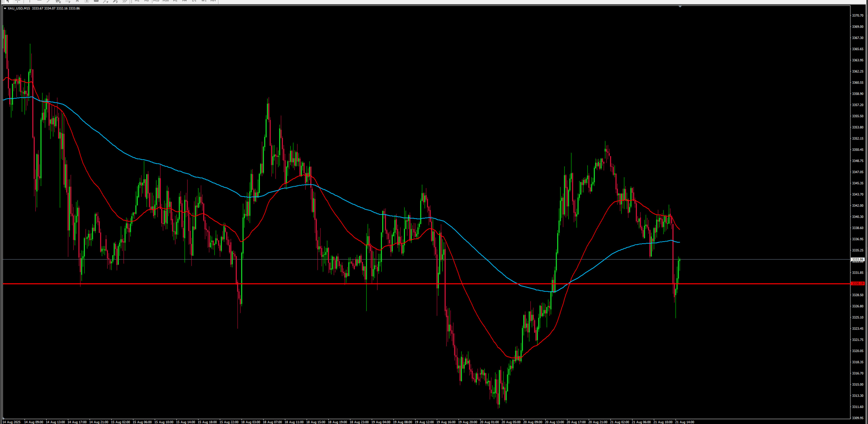Select the text label tool
Viewport: 868px width, 424px height.
coord(87,1)
